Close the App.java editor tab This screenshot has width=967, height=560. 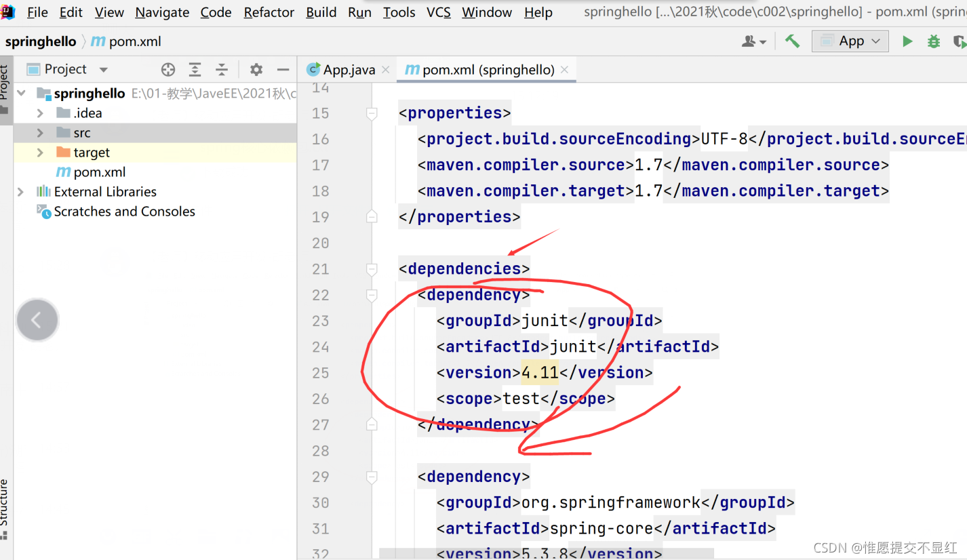tap(386, 69)
